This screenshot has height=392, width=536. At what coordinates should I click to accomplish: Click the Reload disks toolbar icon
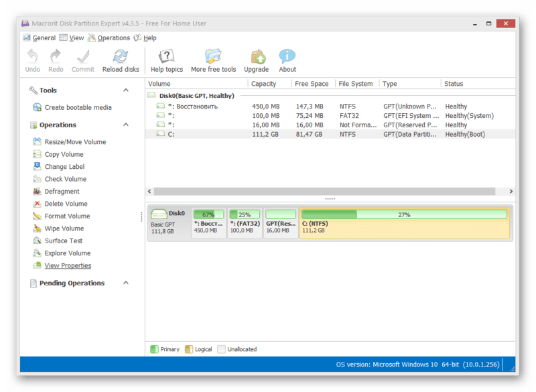click(x=121, y=57)
